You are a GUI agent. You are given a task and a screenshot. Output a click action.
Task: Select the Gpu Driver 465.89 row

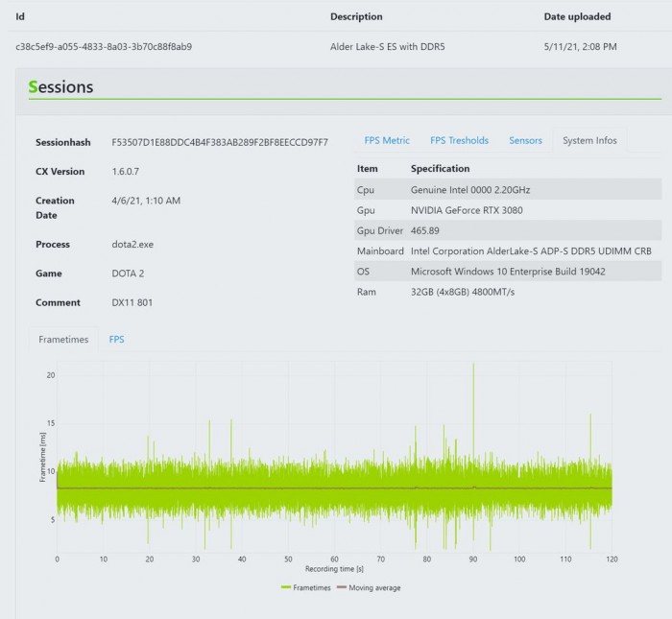507,230
